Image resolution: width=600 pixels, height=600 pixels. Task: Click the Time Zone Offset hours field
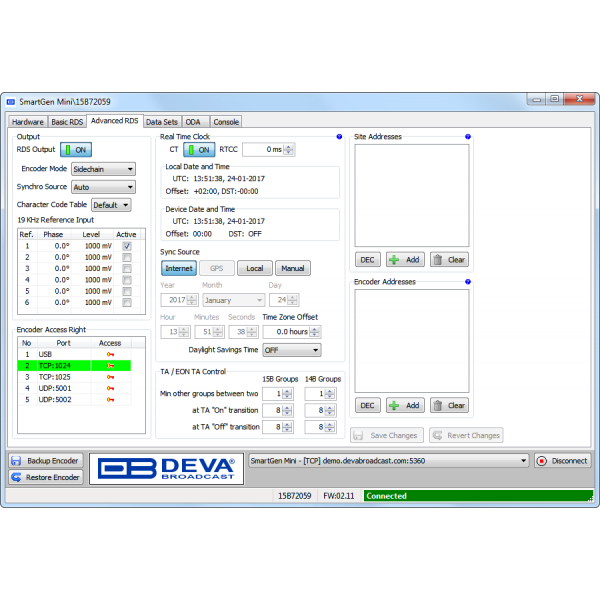(287, 332)
